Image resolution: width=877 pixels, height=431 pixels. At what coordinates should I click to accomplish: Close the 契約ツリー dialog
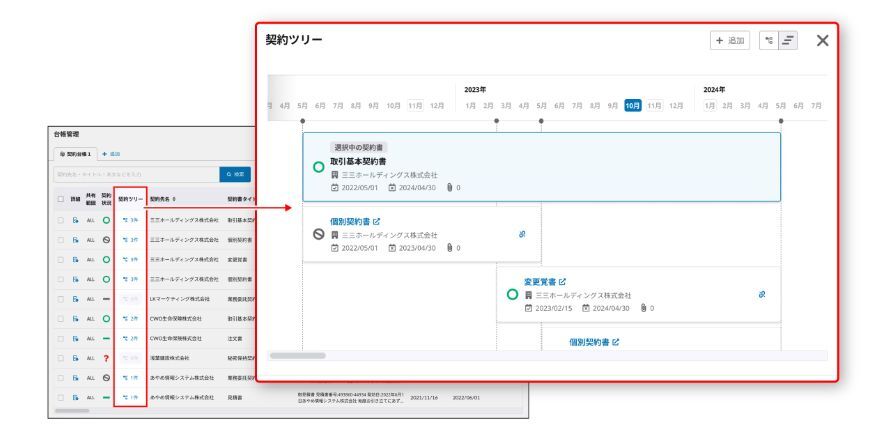822,40
